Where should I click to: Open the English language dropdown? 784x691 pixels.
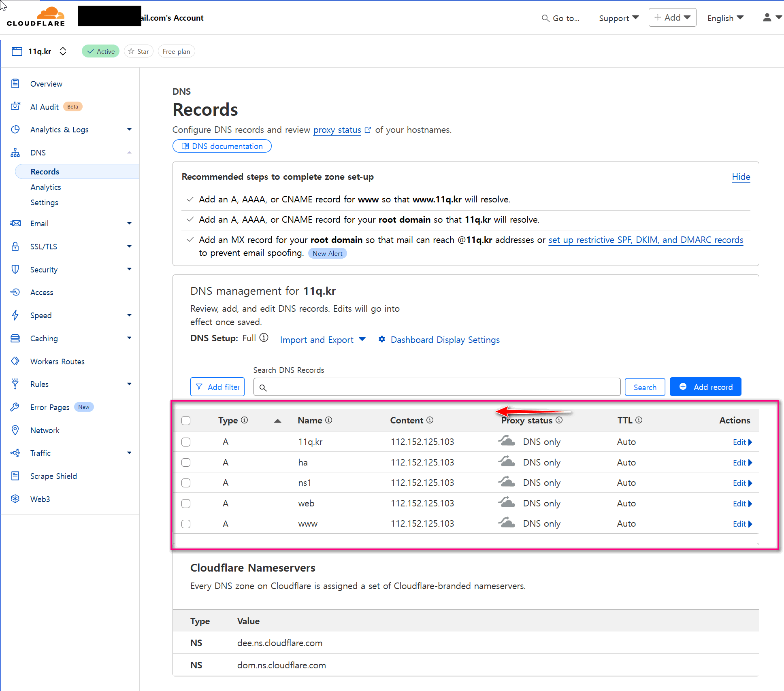coord(725,18)
